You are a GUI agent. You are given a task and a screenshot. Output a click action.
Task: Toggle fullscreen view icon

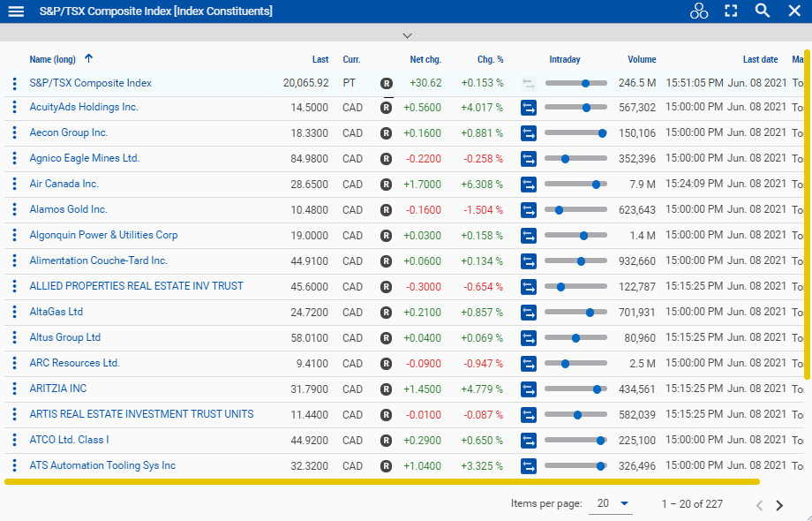coord(731,11)
